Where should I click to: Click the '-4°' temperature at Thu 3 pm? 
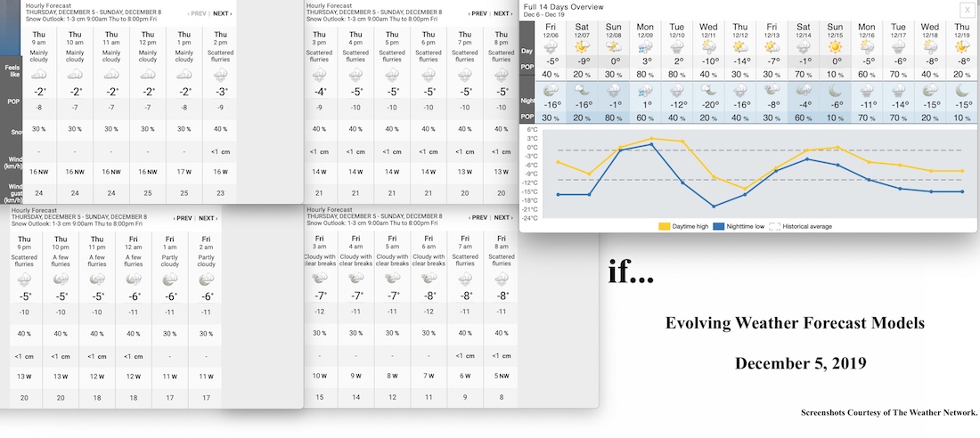tap(319, 91)
